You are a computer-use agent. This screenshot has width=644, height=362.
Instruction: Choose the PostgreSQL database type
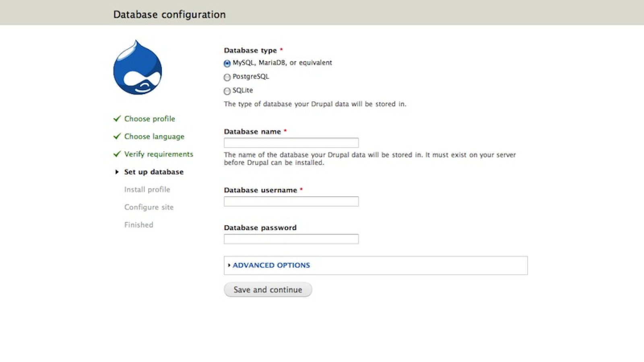pos(227,77)
